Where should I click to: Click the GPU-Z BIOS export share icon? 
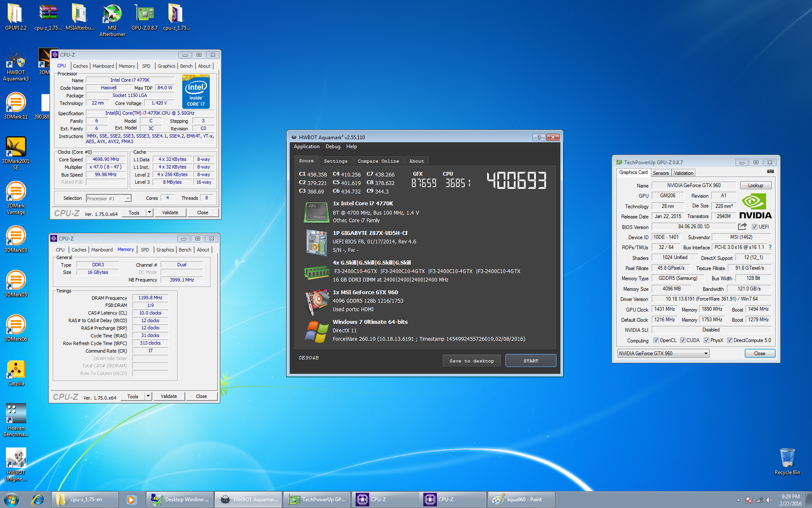(742, 226)
